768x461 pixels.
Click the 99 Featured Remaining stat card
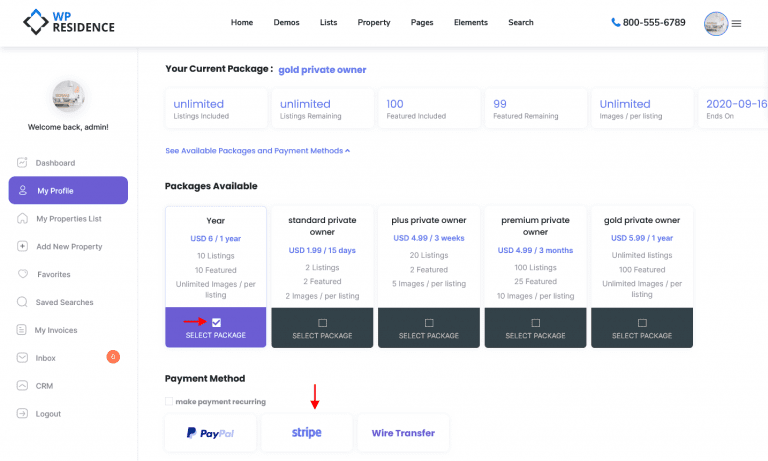coord(536,109)
